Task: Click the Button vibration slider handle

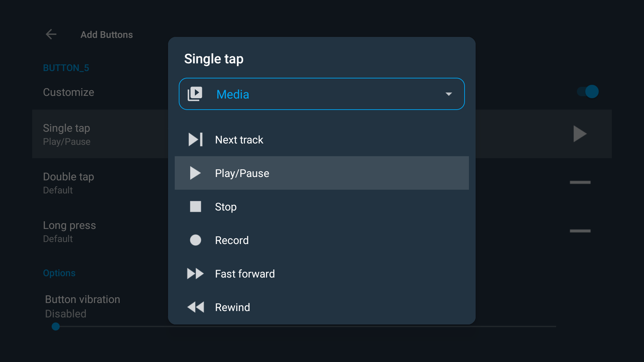Action: click(x=56, y=326)
